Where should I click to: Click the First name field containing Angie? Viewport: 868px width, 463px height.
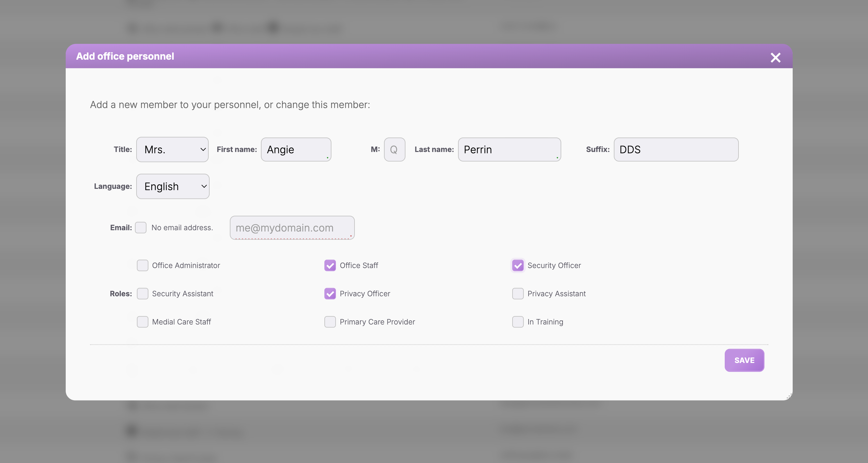click(296, 149)
